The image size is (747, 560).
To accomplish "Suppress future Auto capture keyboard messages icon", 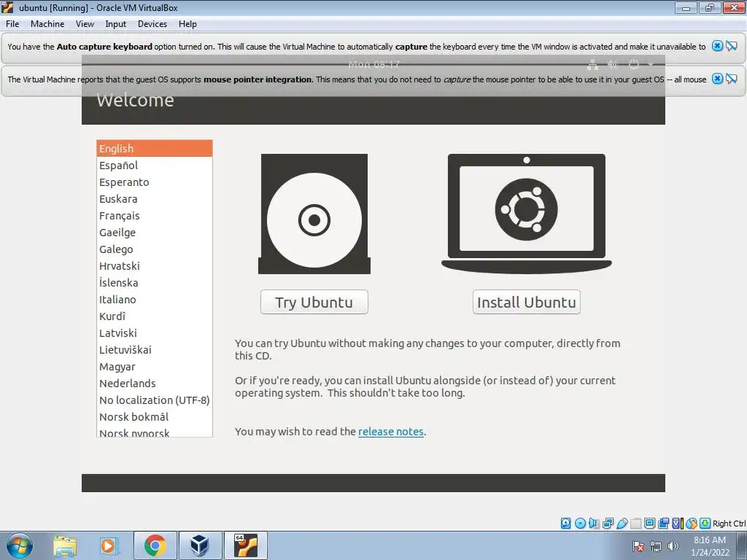I will pos(732,46).
